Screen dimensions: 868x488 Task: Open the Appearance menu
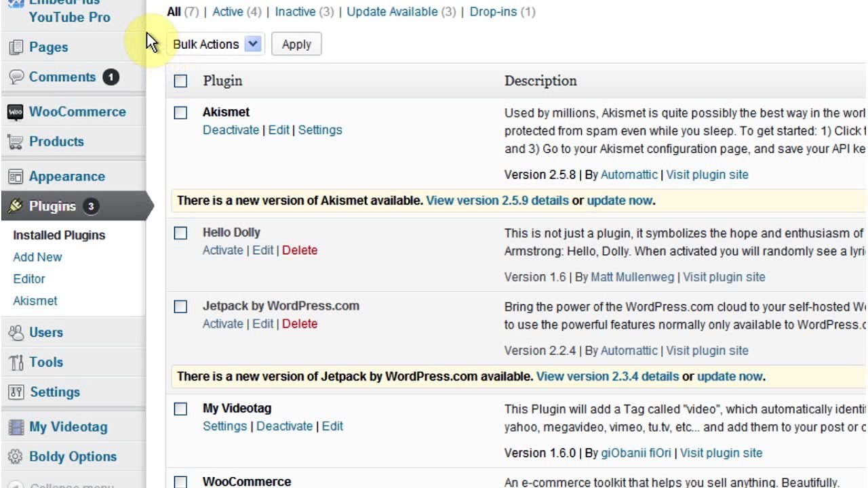click(x=67, y=177)
